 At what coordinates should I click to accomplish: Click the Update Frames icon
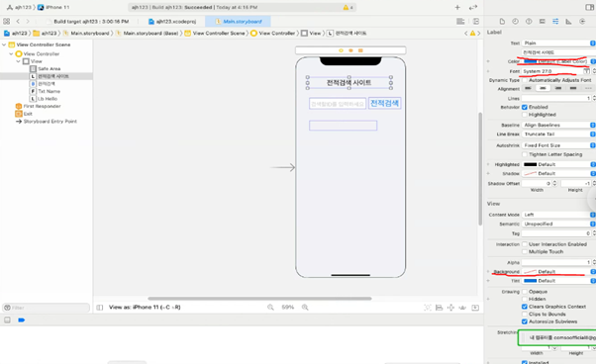coord(428,308)
